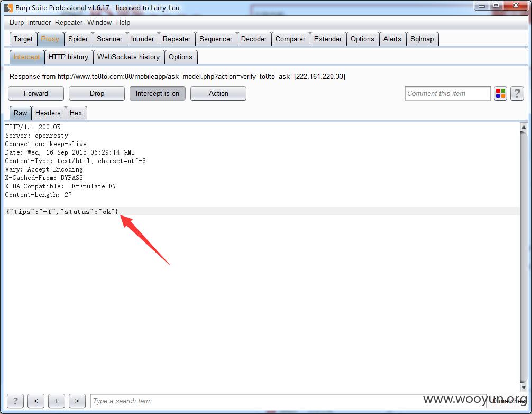532x414 pixels.
Task: Click the X-Cached-From: BYPASS header line
Action: (x=44, y=178)
